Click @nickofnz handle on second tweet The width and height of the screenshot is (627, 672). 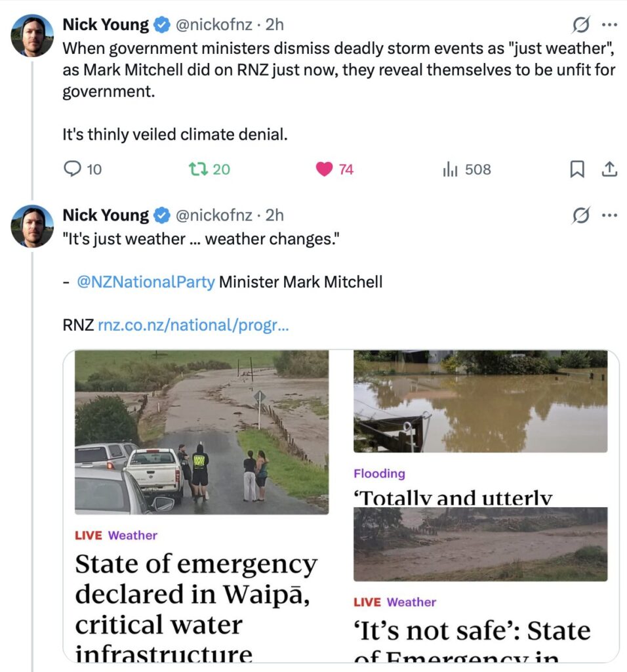pyautogui.click(x=213, y=215)
